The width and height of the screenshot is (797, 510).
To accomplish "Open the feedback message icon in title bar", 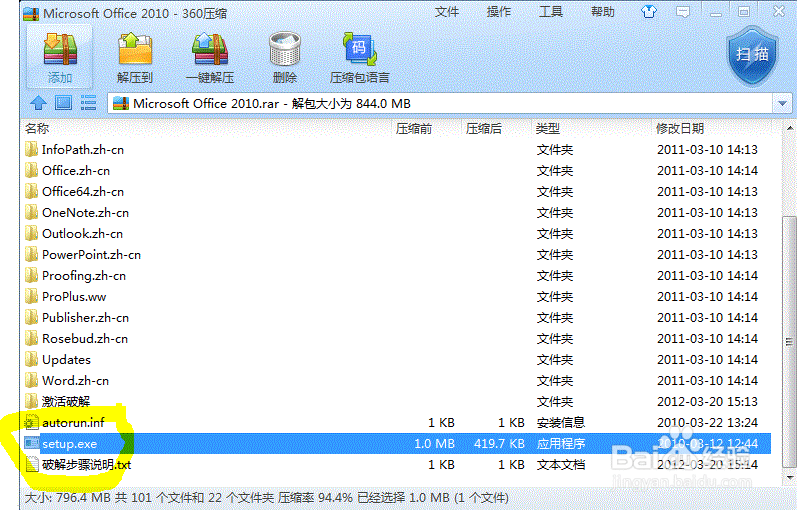I will 683,12.
